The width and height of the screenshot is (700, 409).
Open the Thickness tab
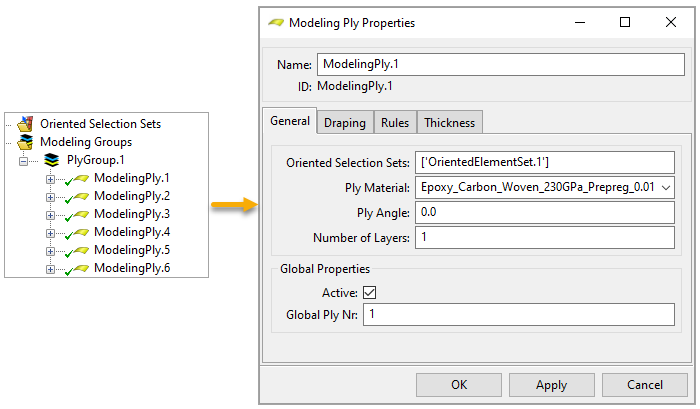[450, 123]
